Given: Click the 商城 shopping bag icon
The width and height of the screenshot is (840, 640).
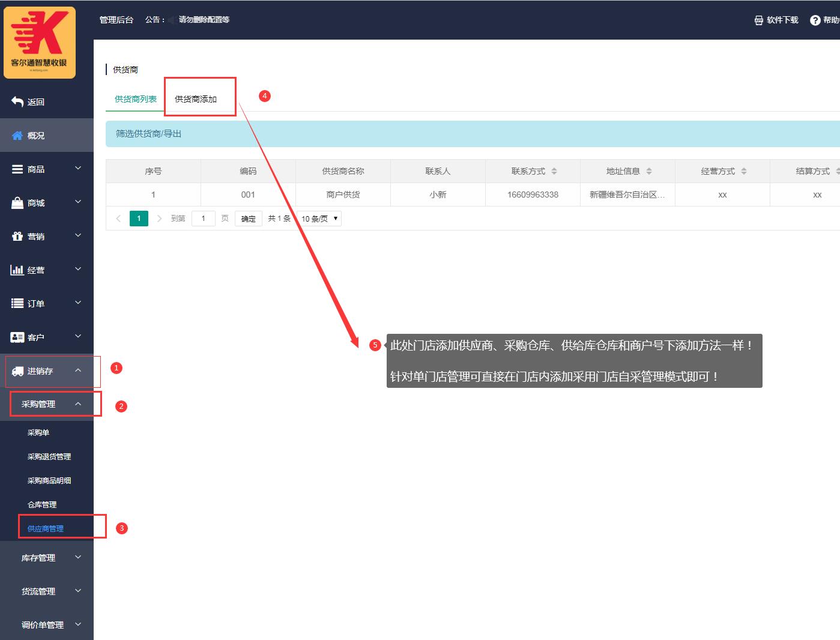Looking at the screenshot, I should coord(17,203).
